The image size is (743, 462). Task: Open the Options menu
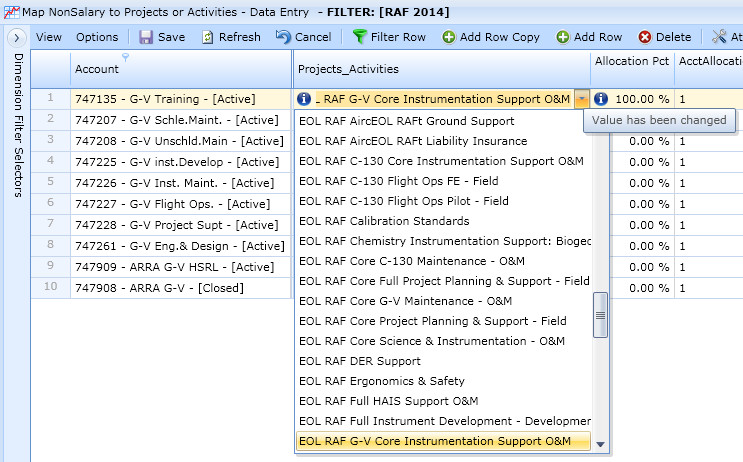point(97,37)
